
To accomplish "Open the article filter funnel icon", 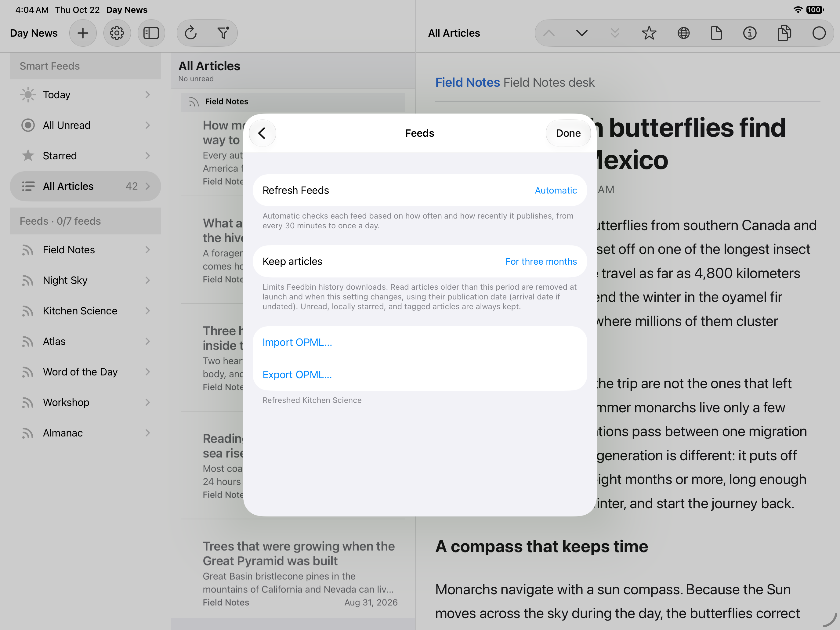I will (x=223, y=33).
